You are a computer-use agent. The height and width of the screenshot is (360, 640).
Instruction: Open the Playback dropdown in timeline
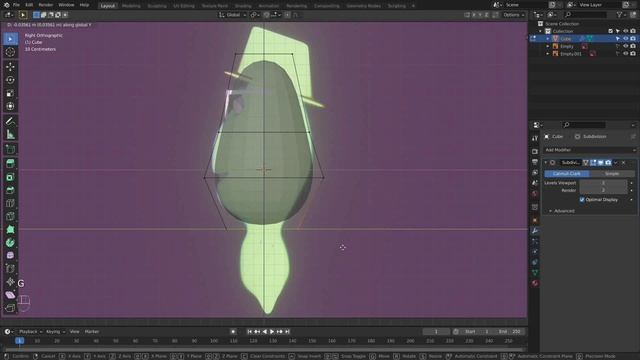[31, 331]
